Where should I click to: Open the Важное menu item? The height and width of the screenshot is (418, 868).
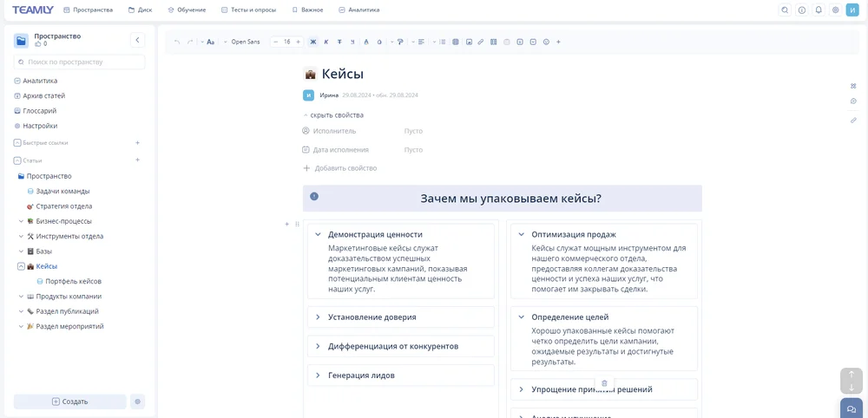point(308,10)
